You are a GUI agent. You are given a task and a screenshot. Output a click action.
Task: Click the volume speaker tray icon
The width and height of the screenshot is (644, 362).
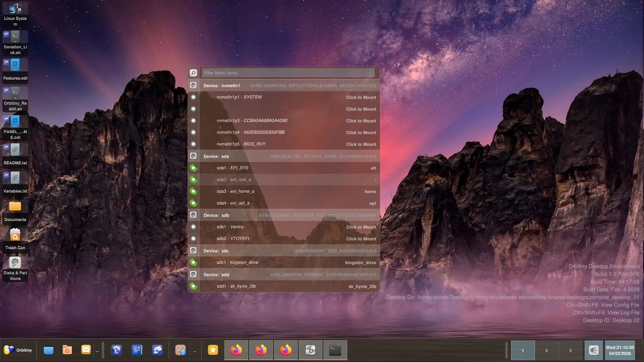(x=593, y=350)
